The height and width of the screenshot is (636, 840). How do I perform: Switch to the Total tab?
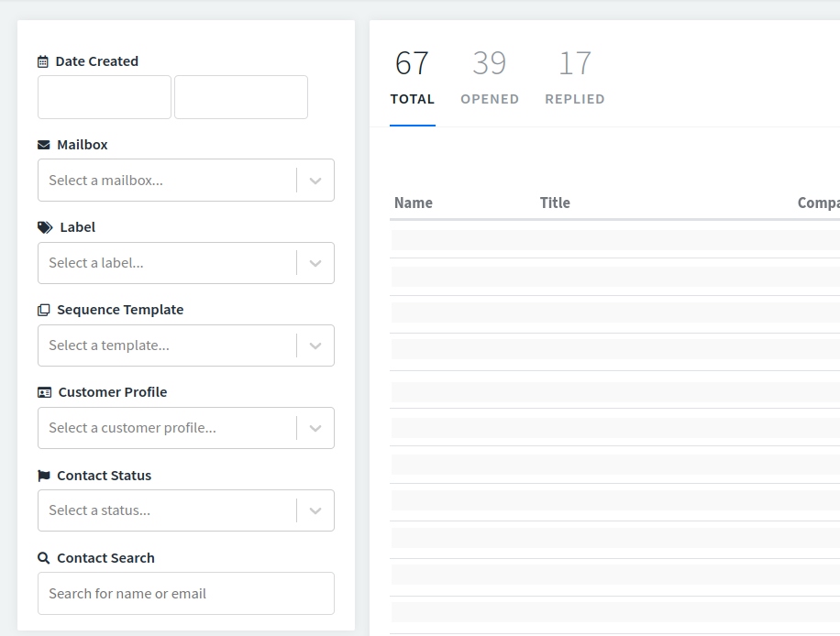413,78
